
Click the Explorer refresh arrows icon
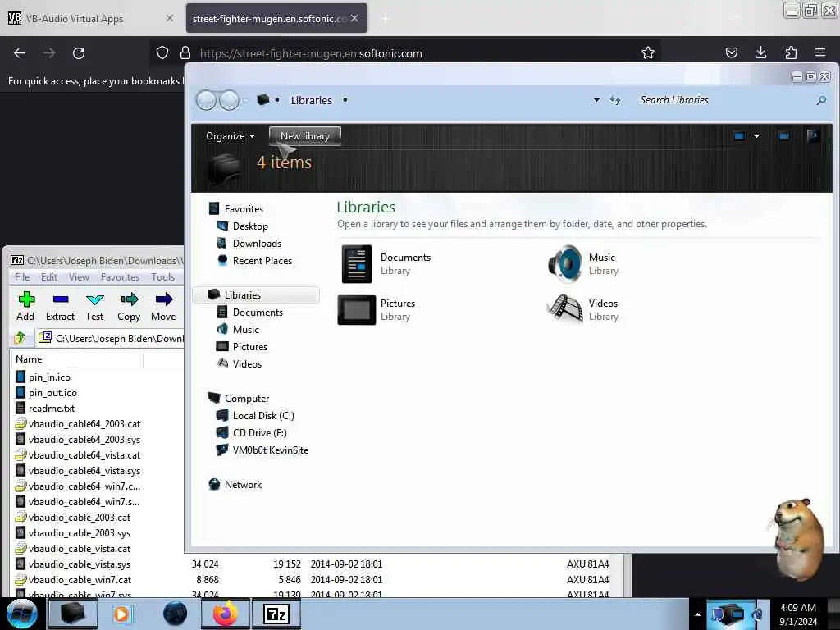(615, 100)
